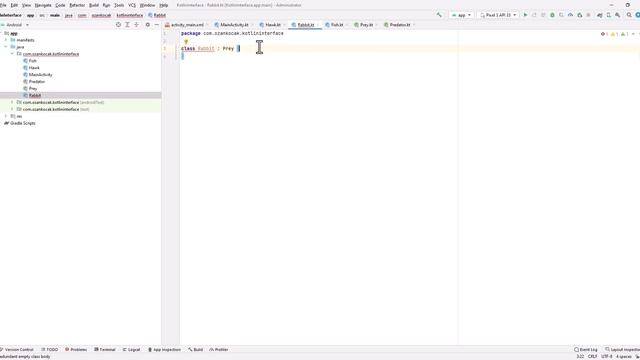
Task: Open the Refactor menu
Action: coord(77,5)
